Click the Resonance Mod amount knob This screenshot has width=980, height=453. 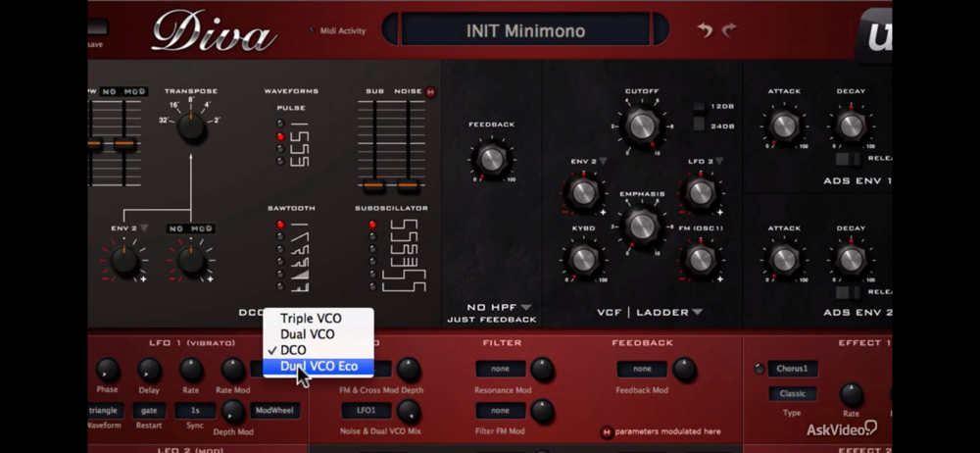click(542, 370)
